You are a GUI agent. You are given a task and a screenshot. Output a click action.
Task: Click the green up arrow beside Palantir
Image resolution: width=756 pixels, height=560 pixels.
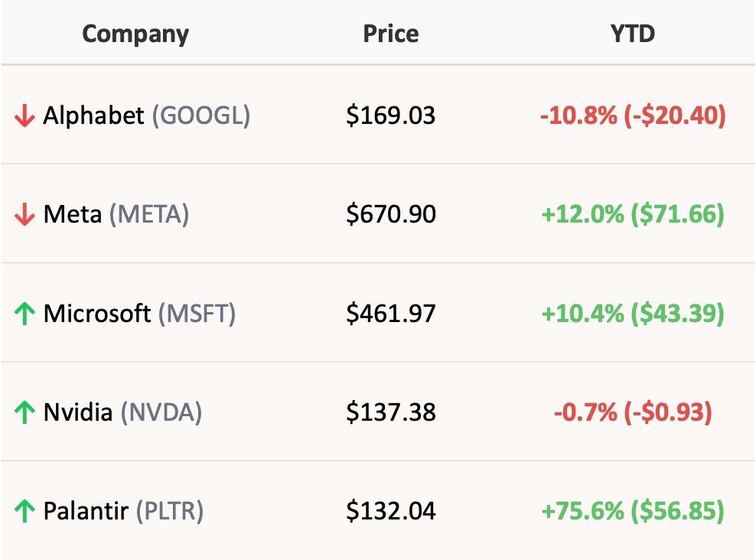[25, 510]
